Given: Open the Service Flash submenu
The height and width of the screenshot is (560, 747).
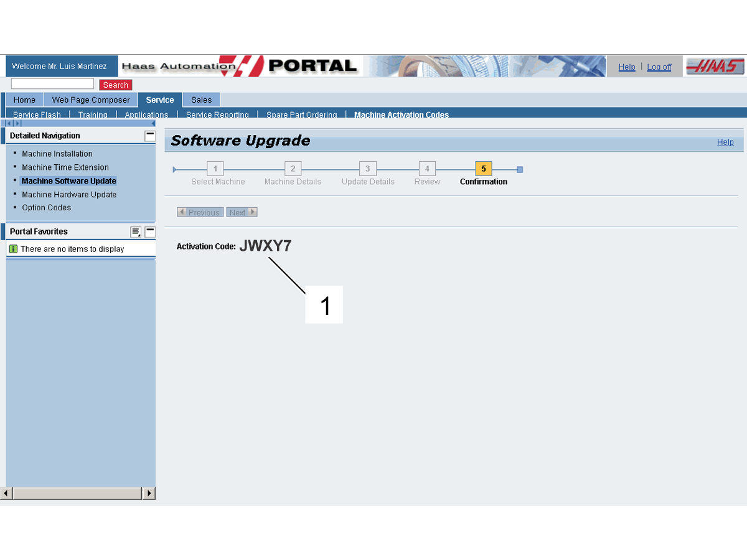Looking at the screenshot, I should 37,114.
